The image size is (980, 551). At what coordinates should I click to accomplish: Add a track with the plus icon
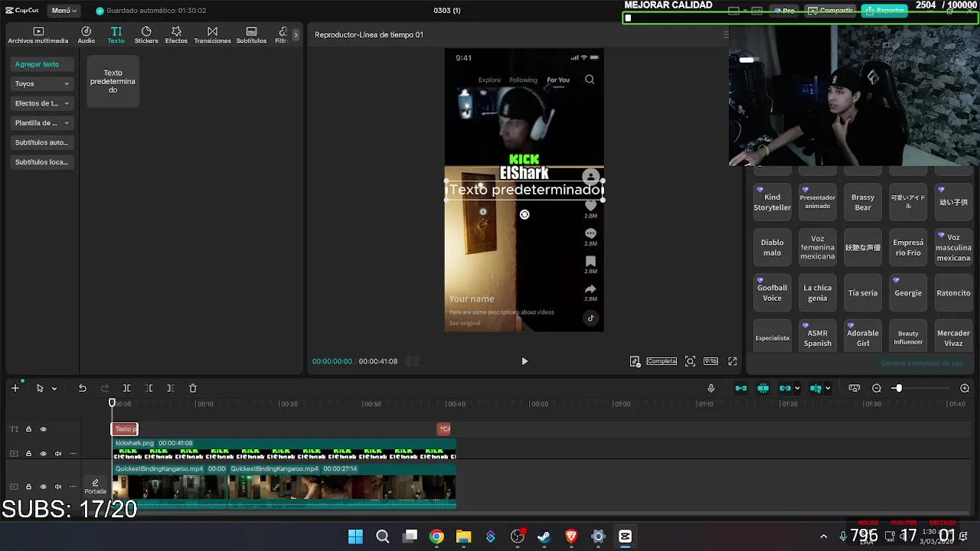tap(15, 388)
